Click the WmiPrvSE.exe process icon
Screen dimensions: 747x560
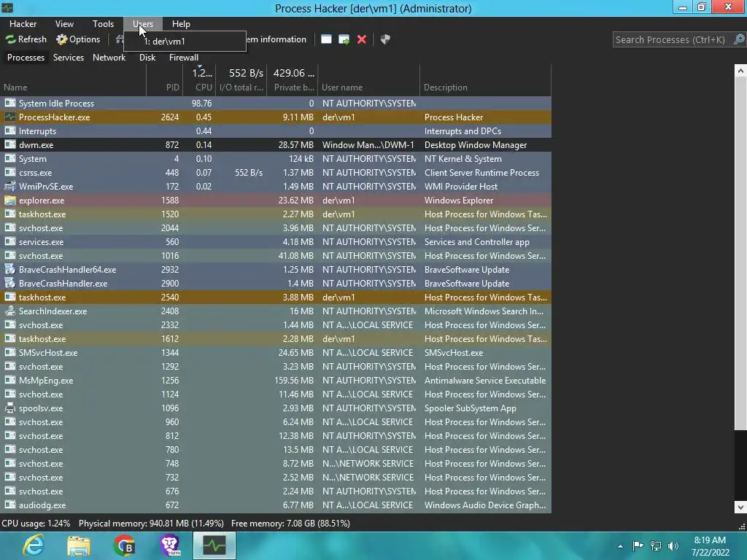click(9, 187)
